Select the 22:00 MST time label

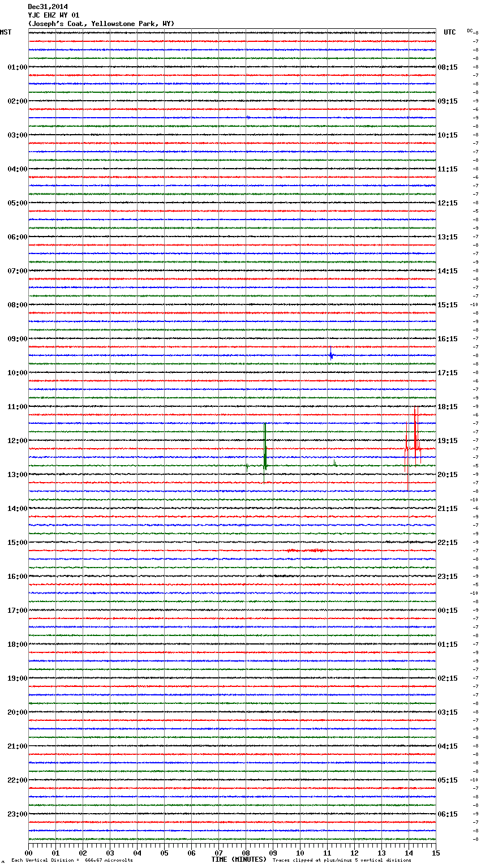pyautogui.click(x=18, y=780)
